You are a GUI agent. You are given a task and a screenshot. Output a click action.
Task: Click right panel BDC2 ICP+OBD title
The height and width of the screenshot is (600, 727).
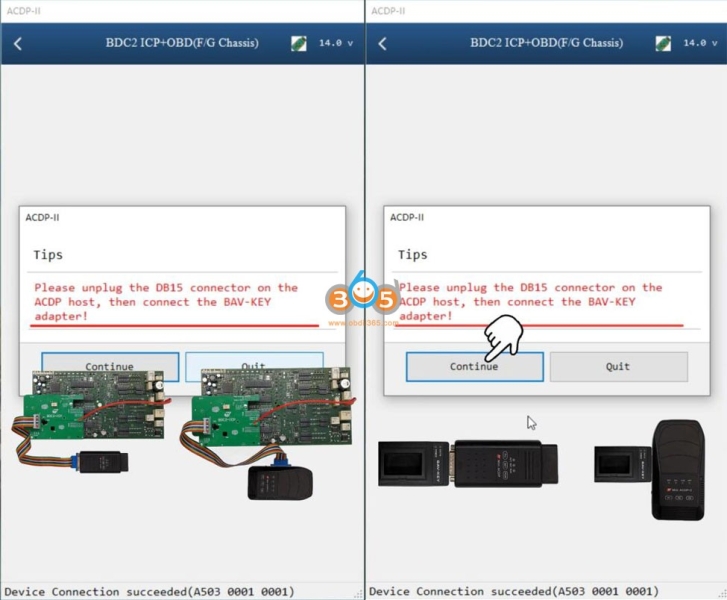click(x=546, y=43)
